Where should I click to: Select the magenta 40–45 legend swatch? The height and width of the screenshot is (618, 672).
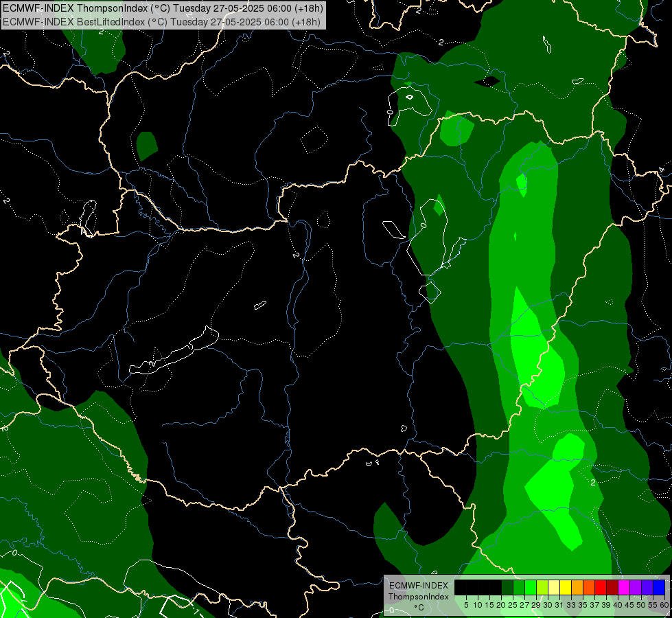tap(623, 587)
